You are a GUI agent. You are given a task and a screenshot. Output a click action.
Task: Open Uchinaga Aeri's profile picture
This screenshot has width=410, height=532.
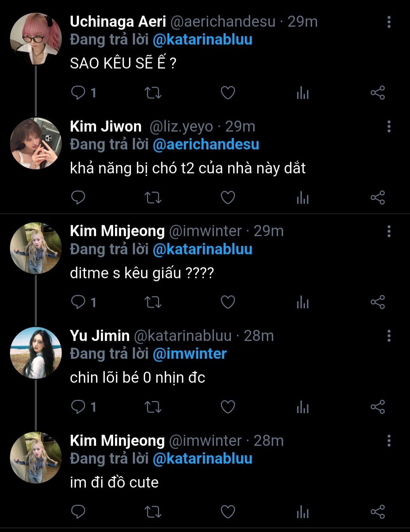36,39
